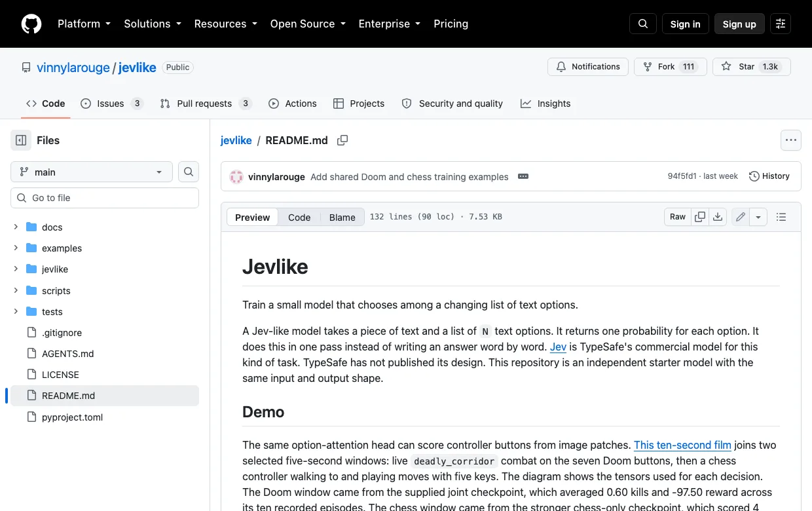Open the Open Source dropdown

point(308,24)
